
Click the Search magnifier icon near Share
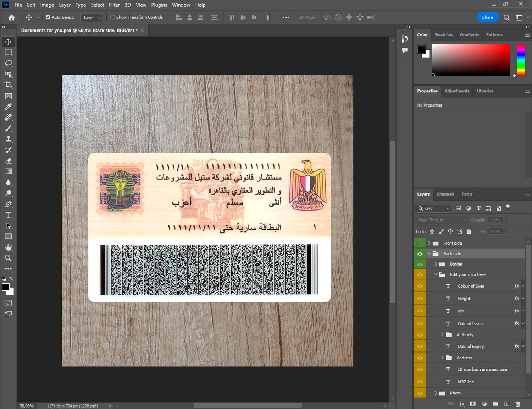pyautogui.click(x=506, y=17)
